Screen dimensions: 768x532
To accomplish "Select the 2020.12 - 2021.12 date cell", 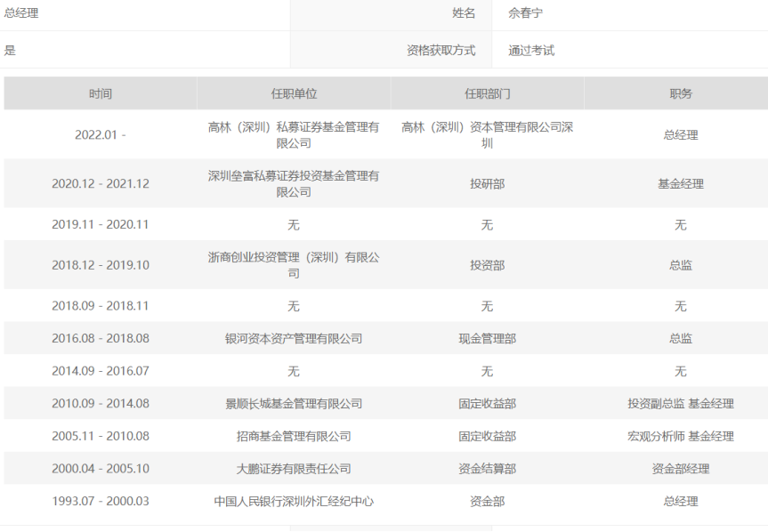I will (101, 183).
